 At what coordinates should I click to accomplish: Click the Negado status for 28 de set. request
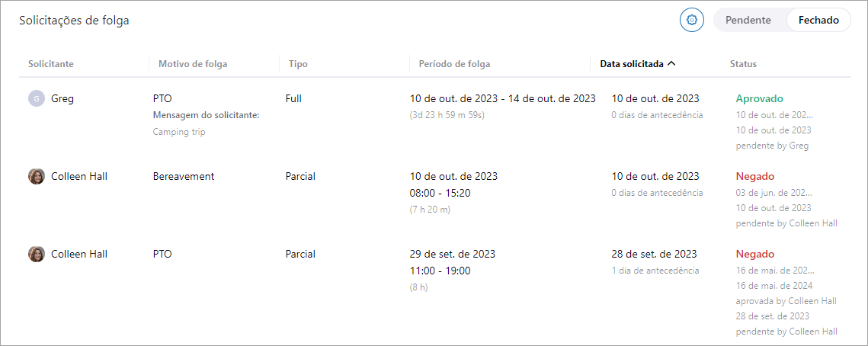click(x=754, y=254)
